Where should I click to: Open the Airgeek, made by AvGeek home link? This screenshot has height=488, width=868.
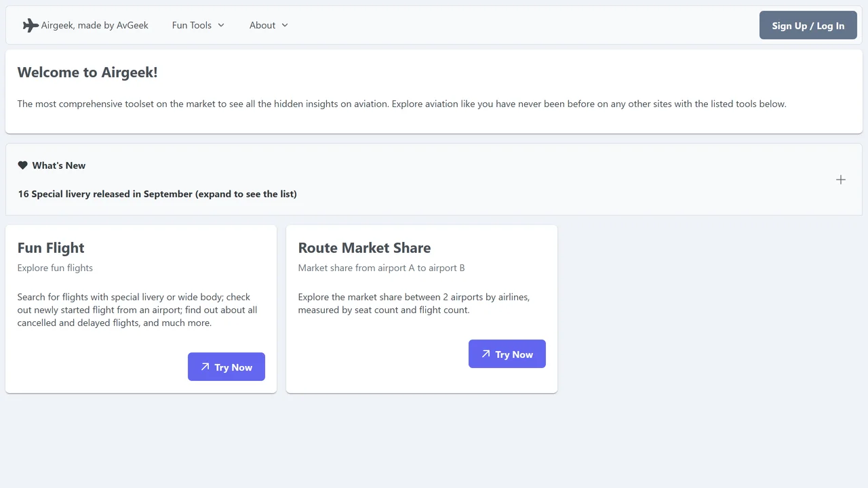pyautogui.click(x=85, y=25)
